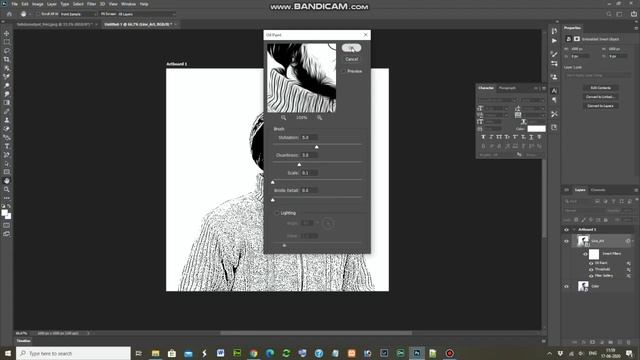The height and width of the screenshot is (360, 640).
Task: Click OK in the Oil Paint dialog
Action: (x=351, y=48)
